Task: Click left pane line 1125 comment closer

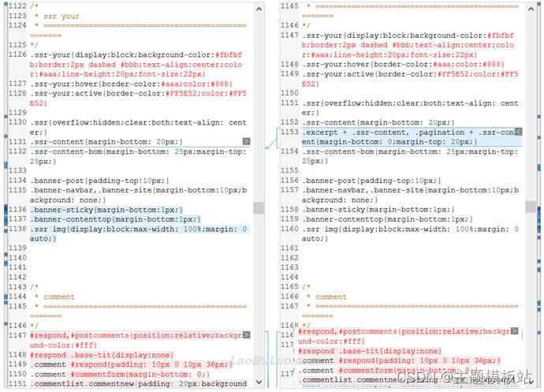Action: coord(35,45)
